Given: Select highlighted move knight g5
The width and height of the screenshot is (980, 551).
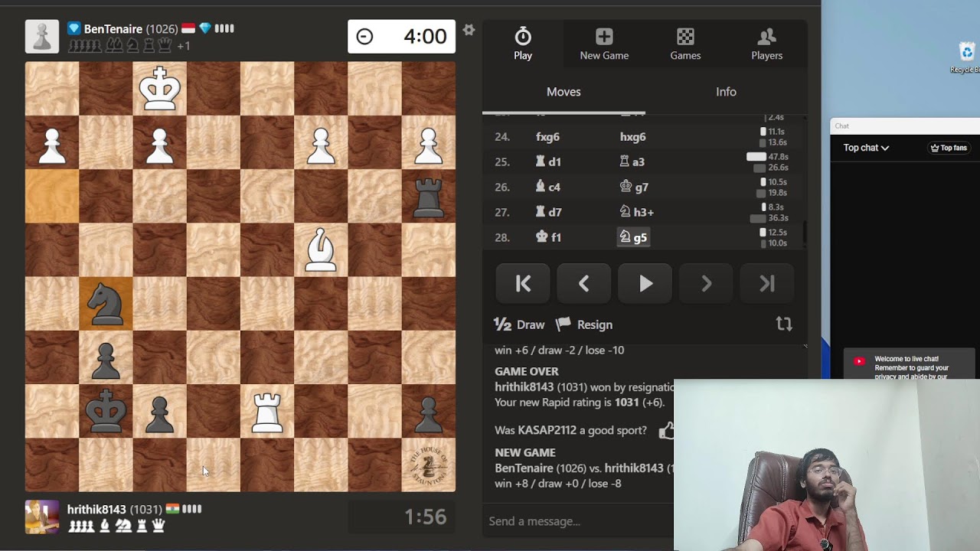Looking at the screenshot, I should 632,238.
